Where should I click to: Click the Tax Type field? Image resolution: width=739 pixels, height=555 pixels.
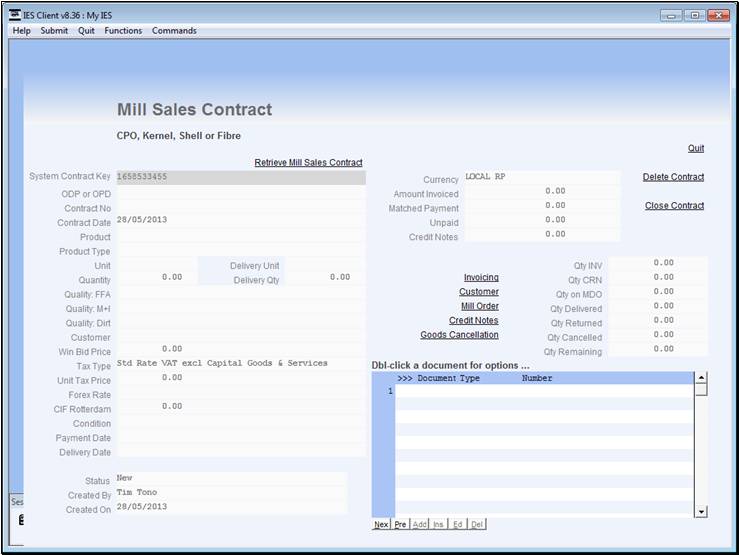point(241,364)
